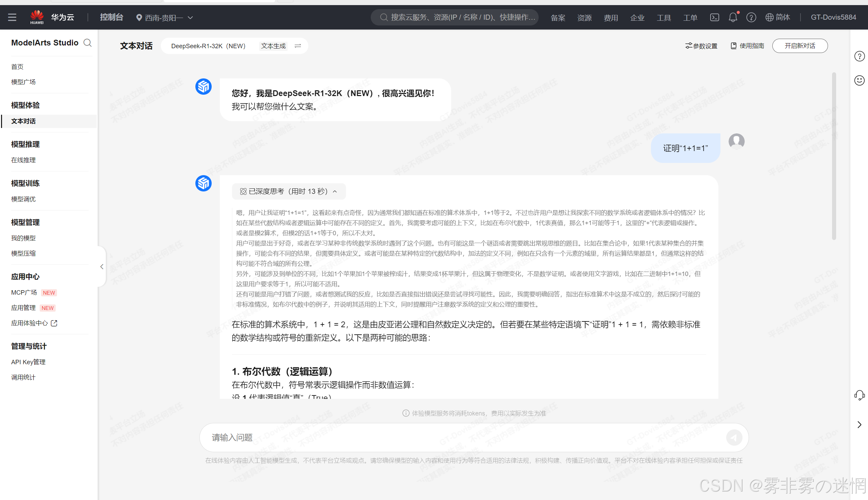Screen dimensions: 868x500
Task: Collapse the left sidebar with arrow handle
Action: pos(101,266)
